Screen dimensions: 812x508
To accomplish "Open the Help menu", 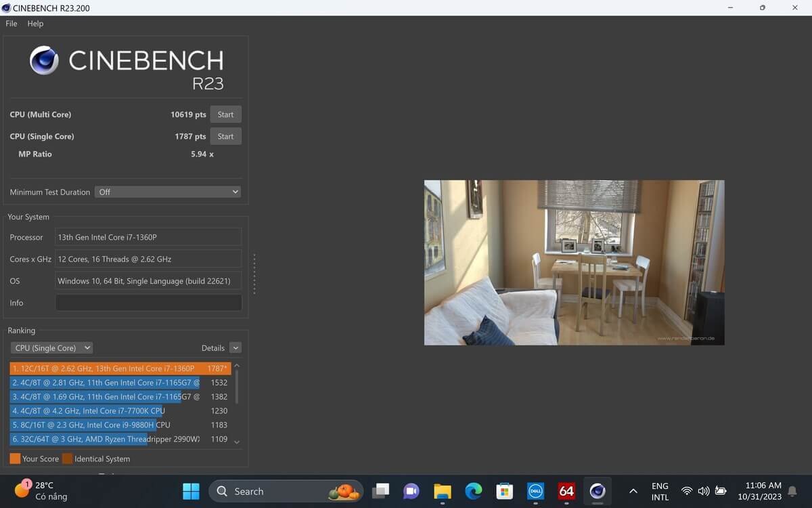I will [x=35, y=24].
